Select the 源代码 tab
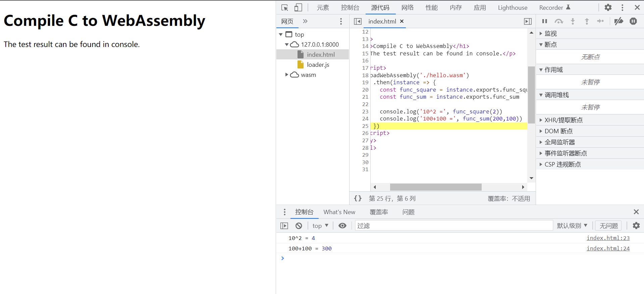Viewport: 644px width, 294px height. (x=380, y=7)
